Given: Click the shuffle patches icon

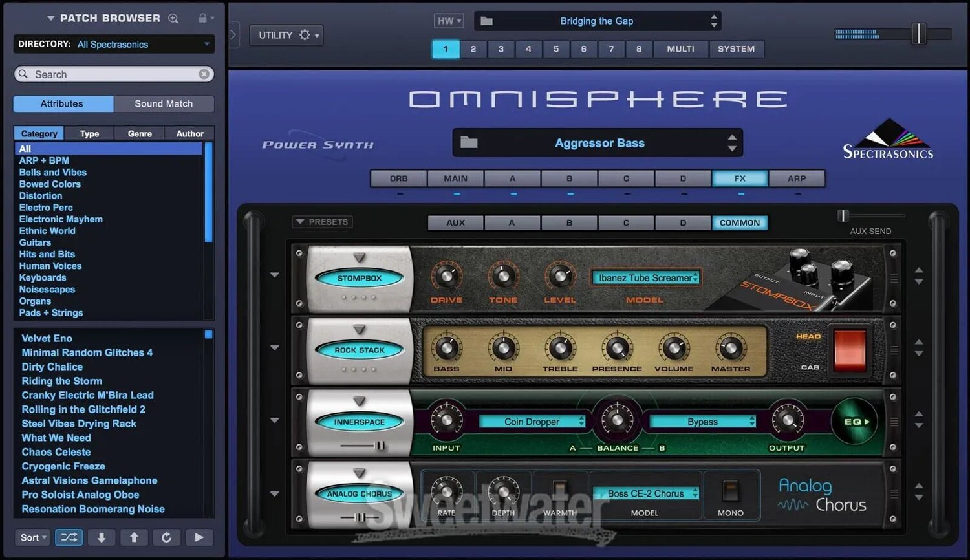Looking at the screenshot, I should (69, 537).
